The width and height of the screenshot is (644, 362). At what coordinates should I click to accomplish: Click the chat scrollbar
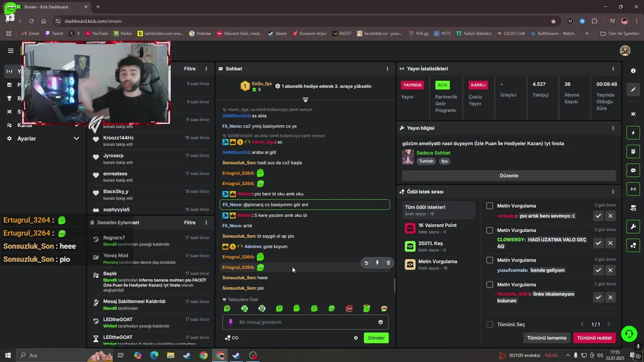click(x=394, y=286)
